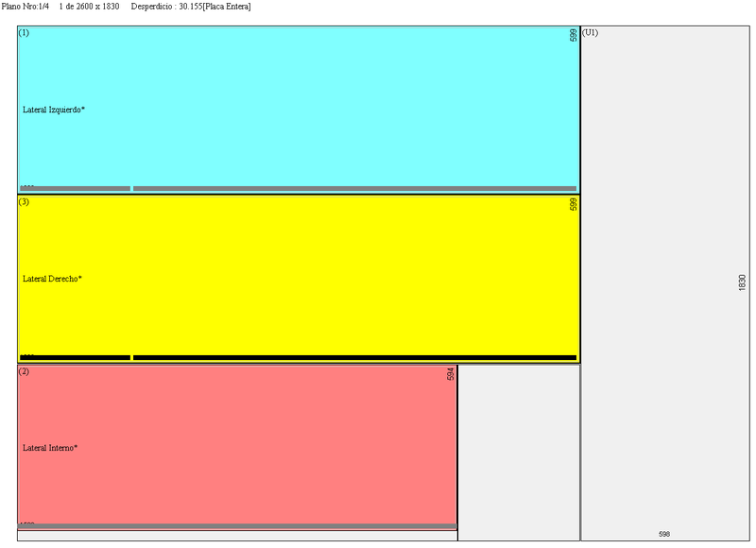756x548 pixels.
Task: Click the "1 de 2600 x 1830" sheet size text
Action: [89, 7]
